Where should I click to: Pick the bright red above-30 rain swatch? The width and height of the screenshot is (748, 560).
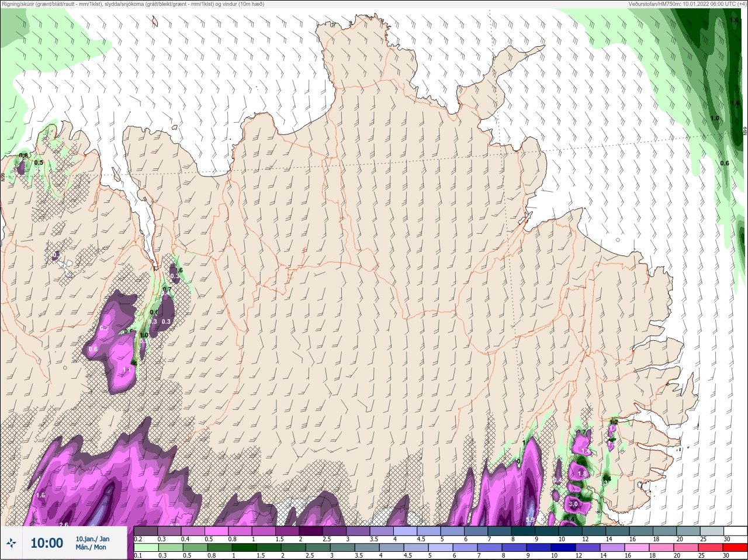(735, 548)
